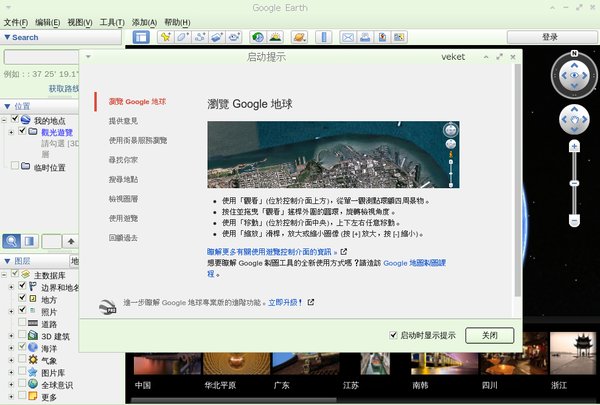Image resolution: width=600 pixels, height=405 pixels.
Task: Toggle the 道路 layer checkbox
Action: tap(21, 324)
